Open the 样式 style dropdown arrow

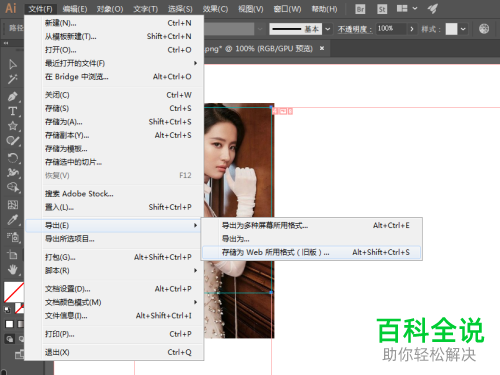pos(463,29)
